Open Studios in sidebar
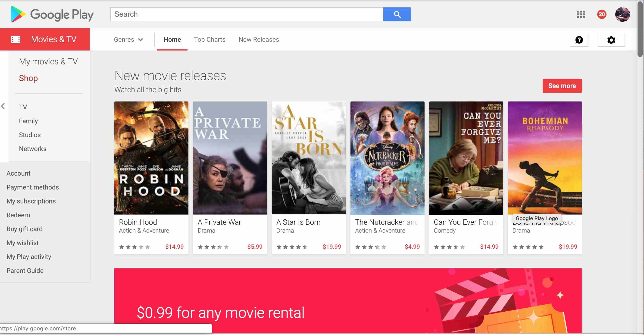This screenshot has width=644, height=335. click(30, 135)
